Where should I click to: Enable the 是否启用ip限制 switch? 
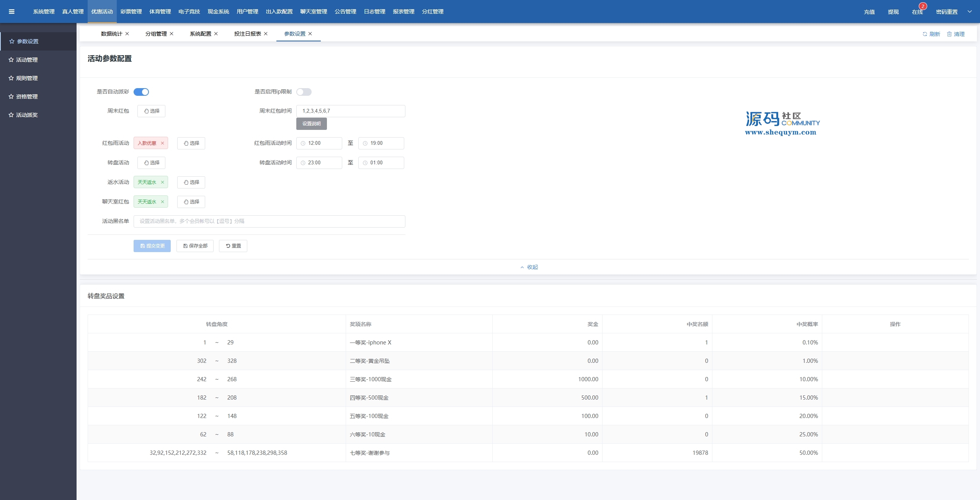(304, 92)
